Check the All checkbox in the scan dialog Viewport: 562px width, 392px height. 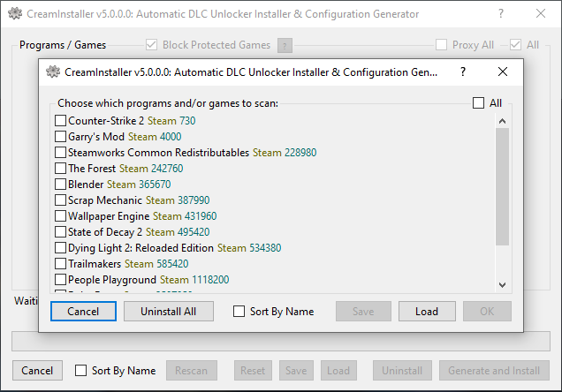tap(478, 102)
